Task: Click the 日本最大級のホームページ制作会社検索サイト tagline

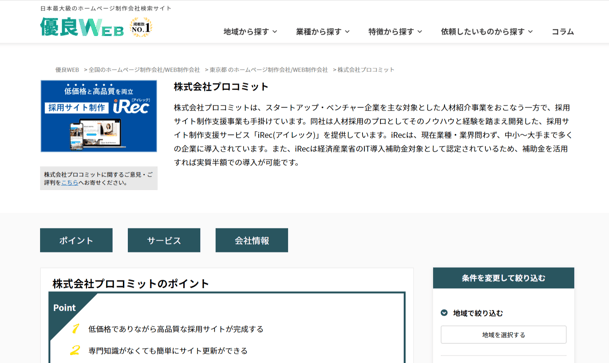Action: (x=106, y=8)
